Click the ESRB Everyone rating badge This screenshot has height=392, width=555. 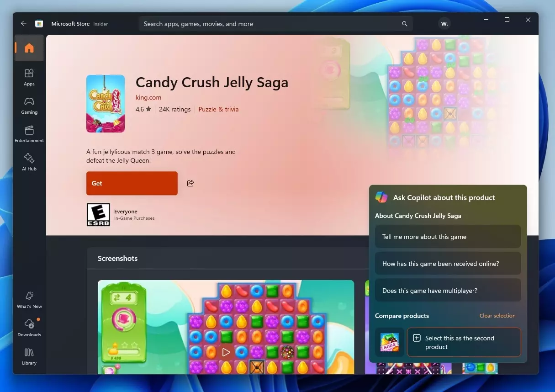(x=98, y=215)
